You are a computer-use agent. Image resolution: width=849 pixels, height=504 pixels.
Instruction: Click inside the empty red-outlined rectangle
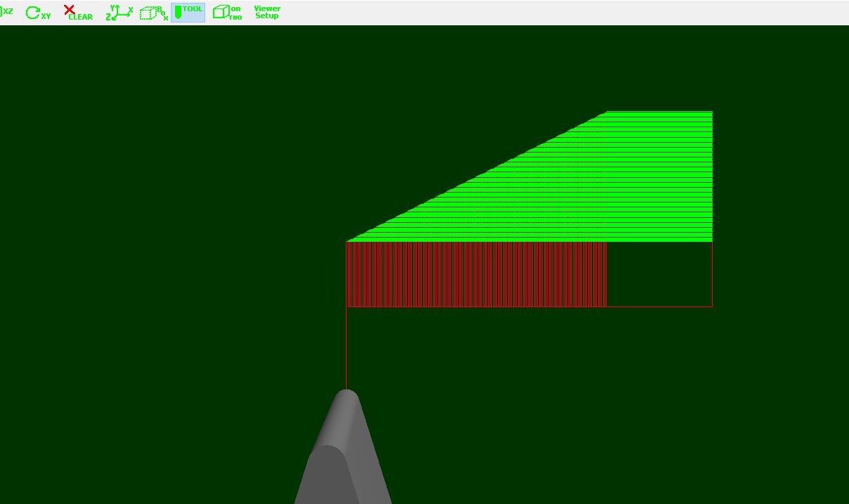tap(659, 274)
